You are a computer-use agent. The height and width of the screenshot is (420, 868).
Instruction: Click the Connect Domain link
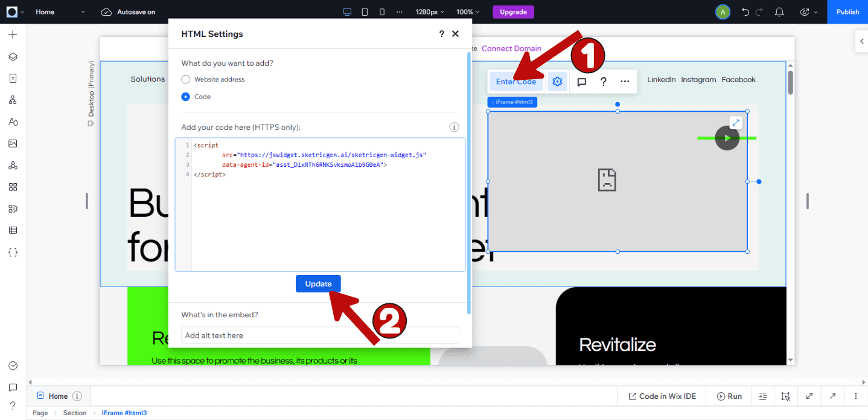point(511,48)
